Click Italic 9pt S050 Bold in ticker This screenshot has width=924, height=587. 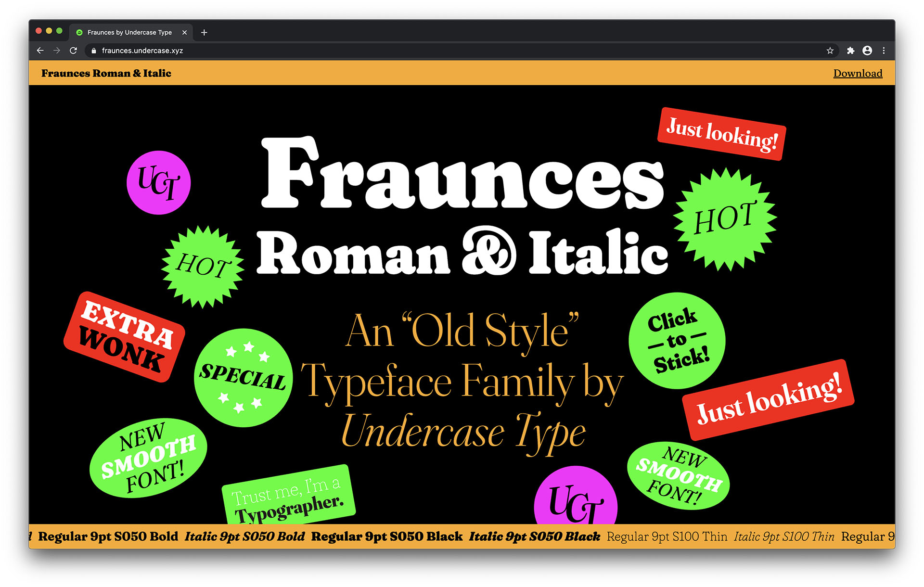coord(244,536)
